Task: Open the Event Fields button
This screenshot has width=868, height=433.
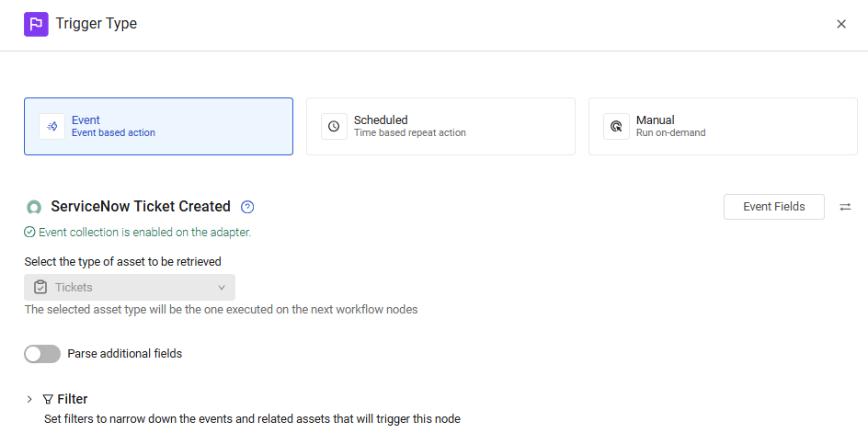Action: 774,207
